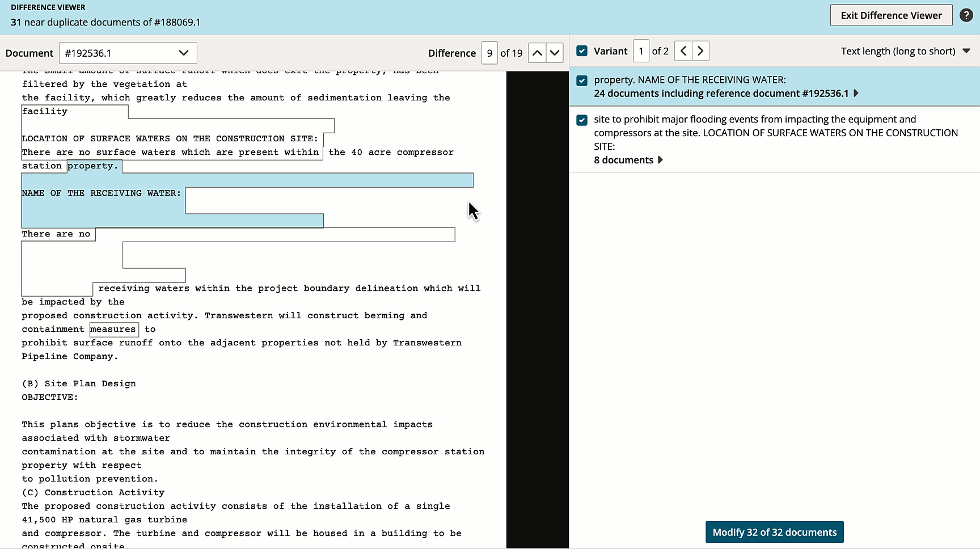The width and height of the screenshot is (980, 549).
Task: Uncheck the 'site to prohibit major flooding' variant
Action: (582, 120)
